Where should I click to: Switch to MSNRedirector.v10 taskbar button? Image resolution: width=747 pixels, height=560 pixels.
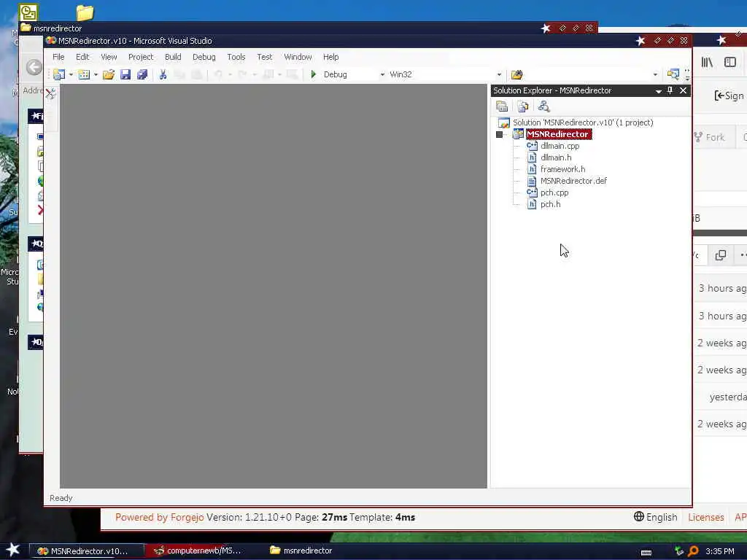click(x=86, y=551)
